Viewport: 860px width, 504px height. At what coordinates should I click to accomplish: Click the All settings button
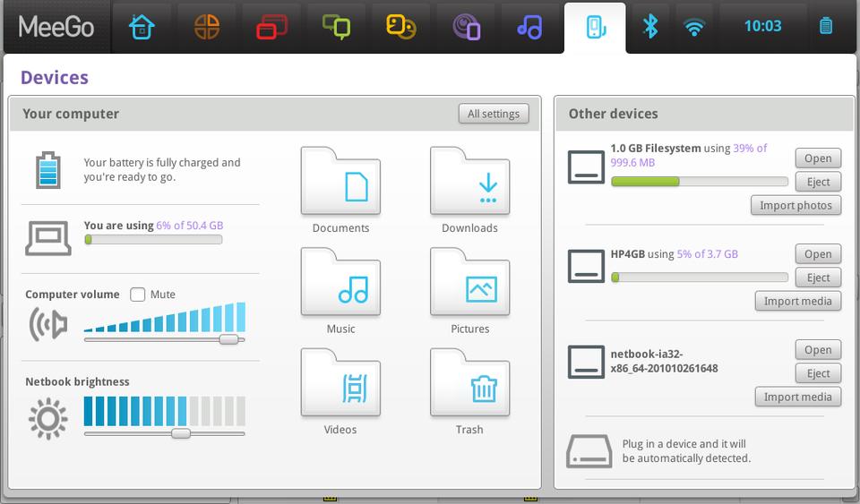[494, 114]
